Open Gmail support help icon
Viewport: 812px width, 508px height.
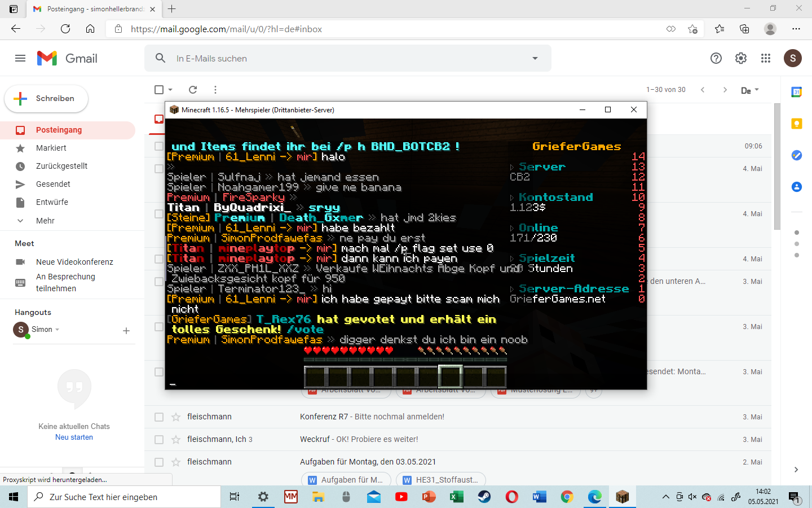pyautogui.click(x=716, y=58)
